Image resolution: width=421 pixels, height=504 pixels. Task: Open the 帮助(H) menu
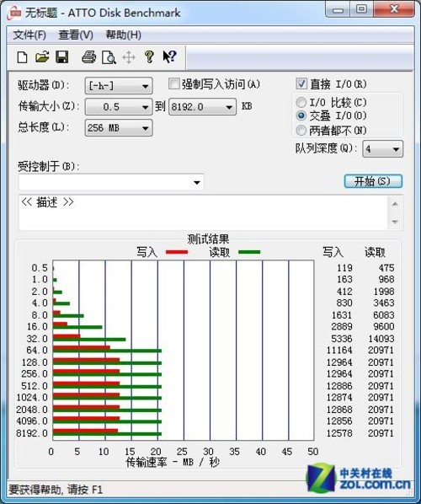(123, 35)
